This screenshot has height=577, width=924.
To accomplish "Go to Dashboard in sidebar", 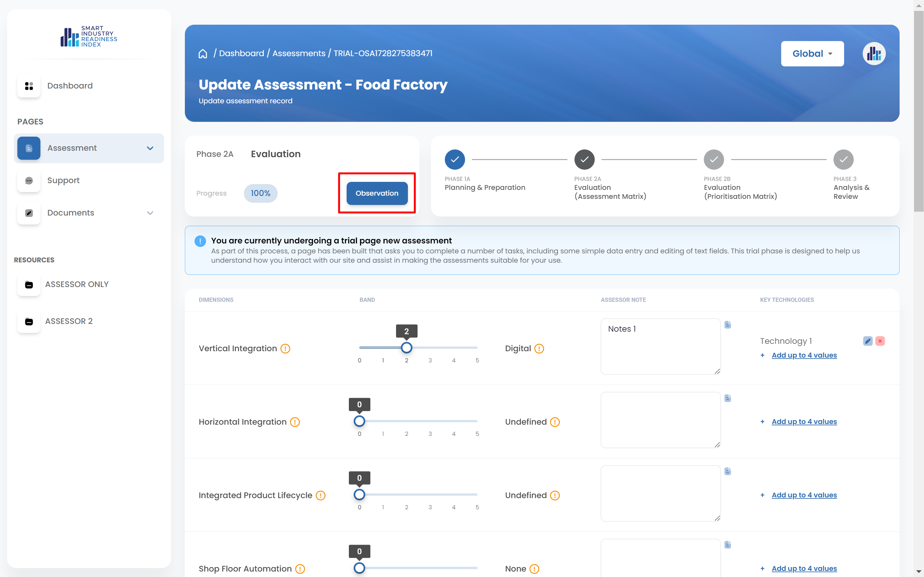I will tap(70, 86).
